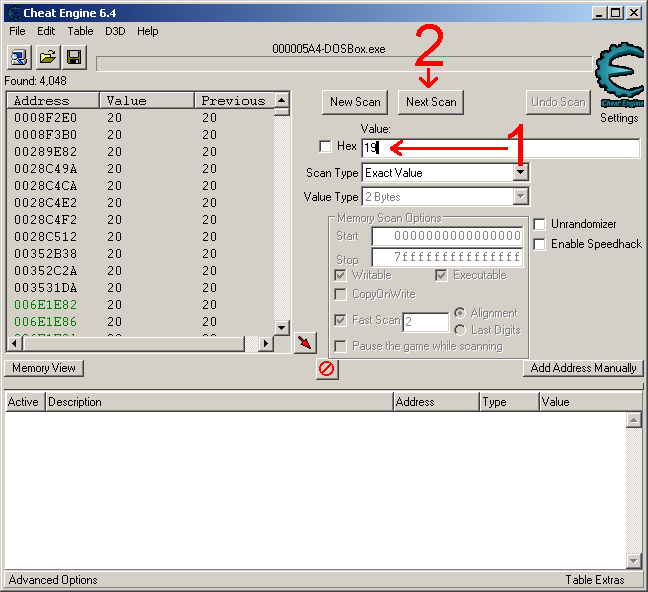Toggle the CopyOnWrite checkbox
This screenshot has width=648, height=592.
click(340, 294)
